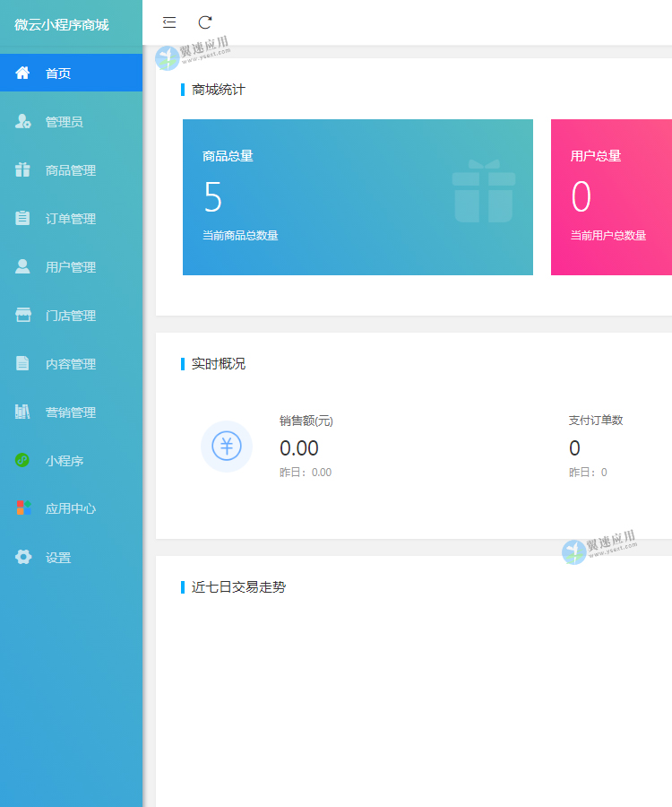The height and width of the screenshot is (807, 672).
Task: Click the clipboard icon for order management
Action: (x=23, y=218)
